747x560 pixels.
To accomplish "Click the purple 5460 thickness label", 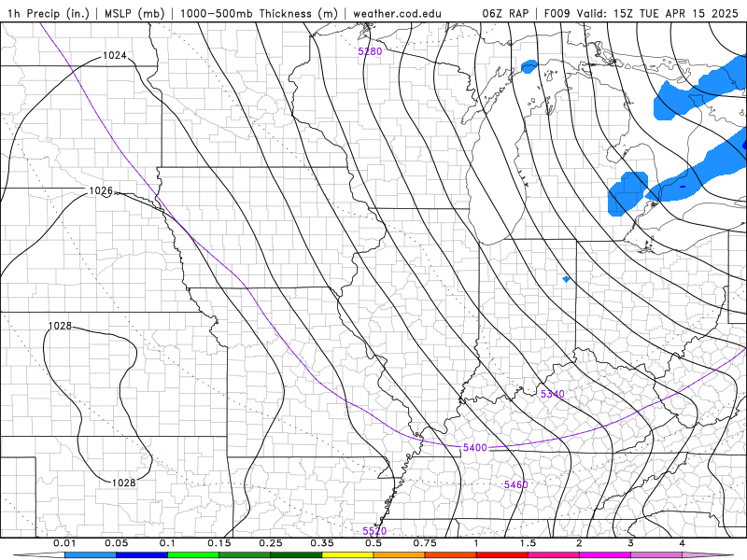I will click(516, 484).
